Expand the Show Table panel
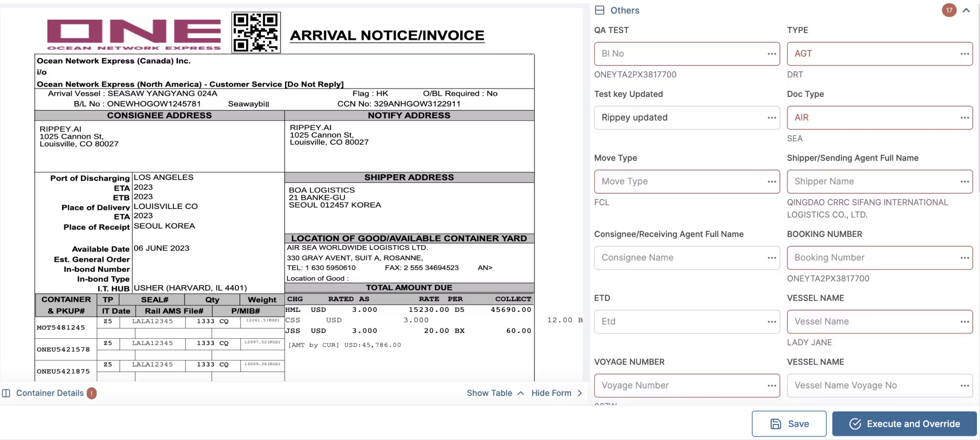This screenshot has height=440, width=980. tap(495, 393)
